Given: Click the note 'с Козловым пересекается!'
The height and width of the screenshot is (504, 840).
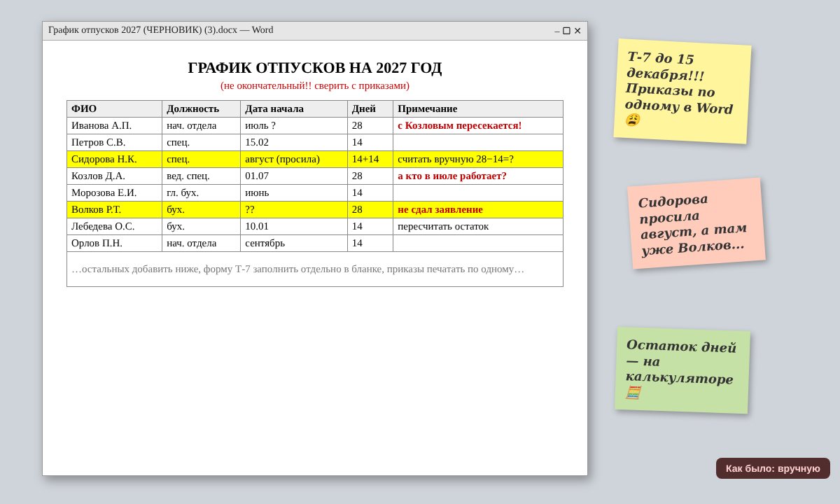Looking at the screenshot, I should pyautogui.click(x=460, y=126).
